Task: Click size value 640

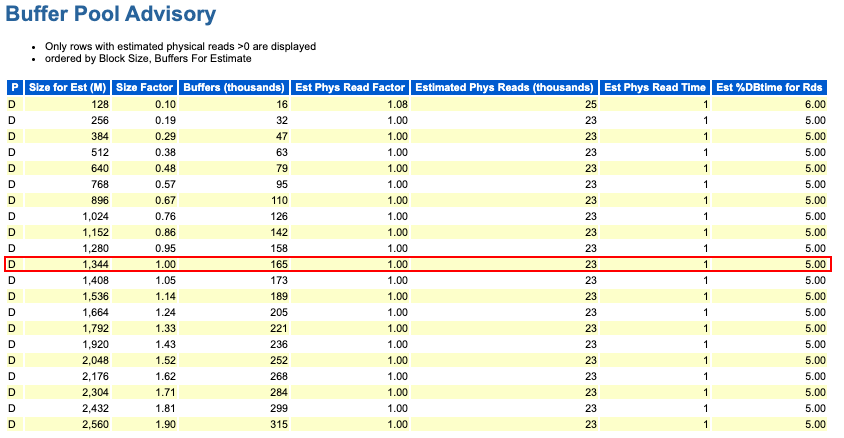Action: 100,168
